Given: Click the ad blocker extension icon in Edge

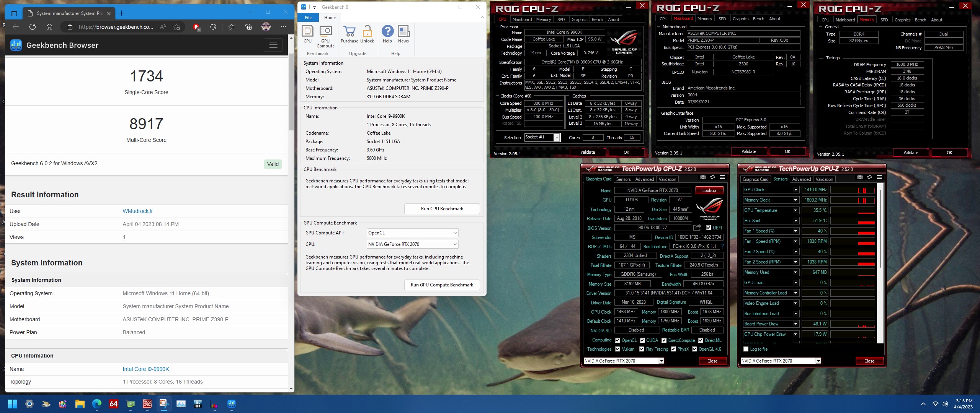Looking at the screenshot, I should coord(196,27).
